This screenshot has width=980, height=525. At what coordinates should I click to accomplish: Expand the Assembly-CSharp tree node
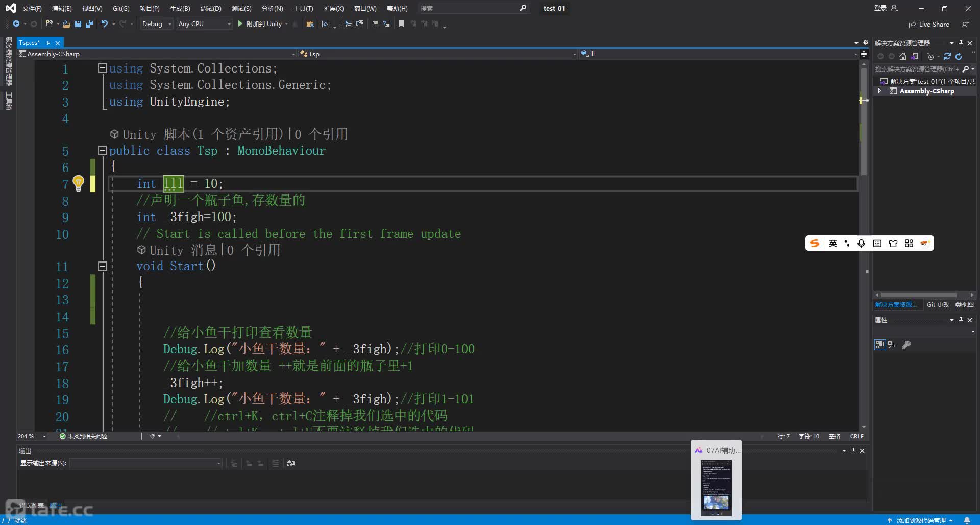tap(879, 91)
